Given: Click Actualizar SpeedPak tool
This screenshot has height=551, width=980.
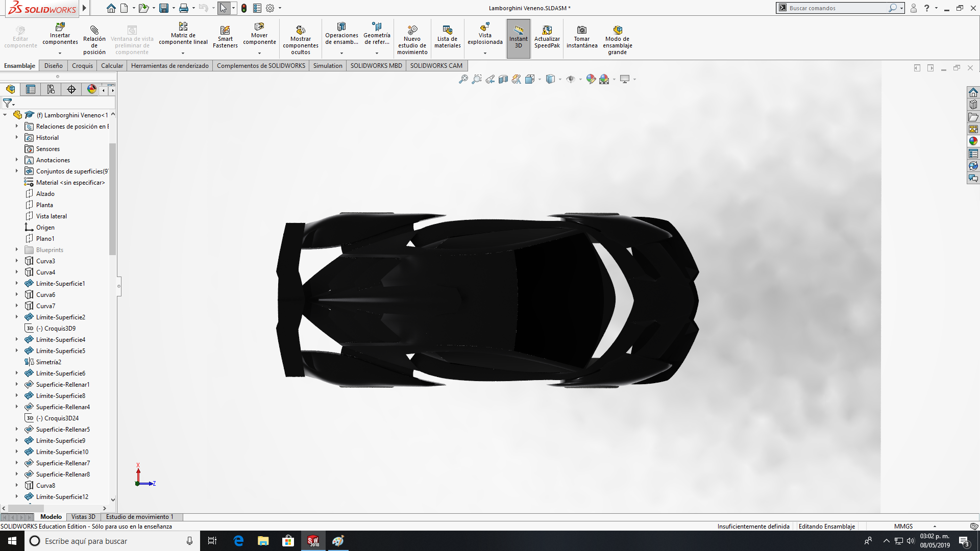Looking at the screenshot, I should (x=547, y=37).
